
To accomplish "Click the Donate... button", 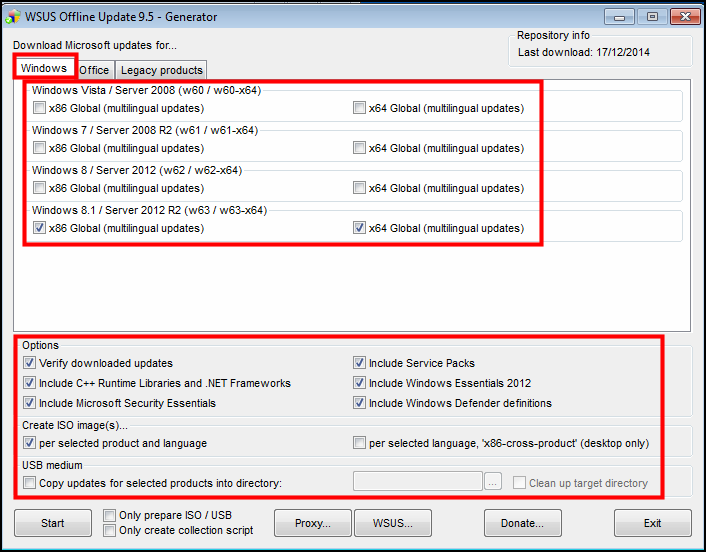I will (522, 523).
